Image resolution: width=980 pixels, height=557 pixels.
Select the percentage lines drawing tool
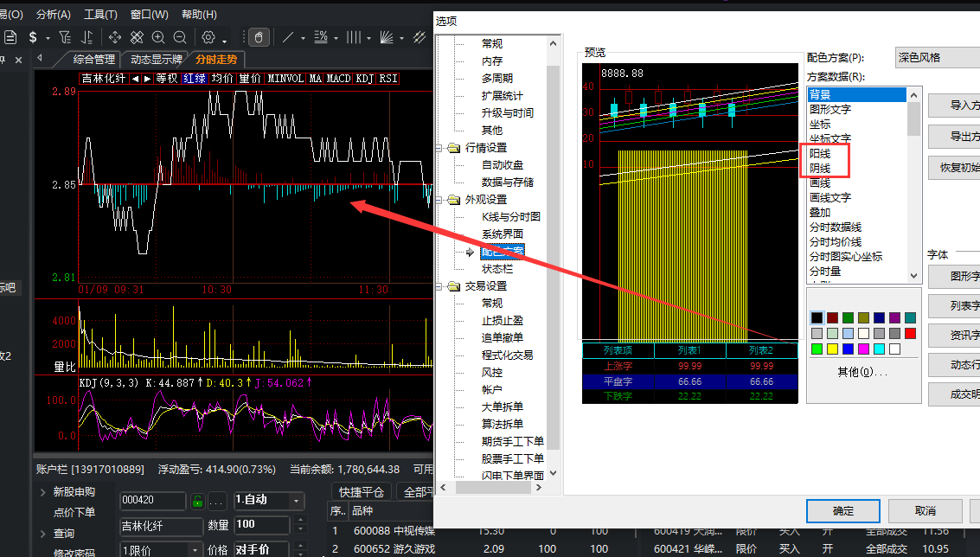pyautogui.click(x=321, y=37)
